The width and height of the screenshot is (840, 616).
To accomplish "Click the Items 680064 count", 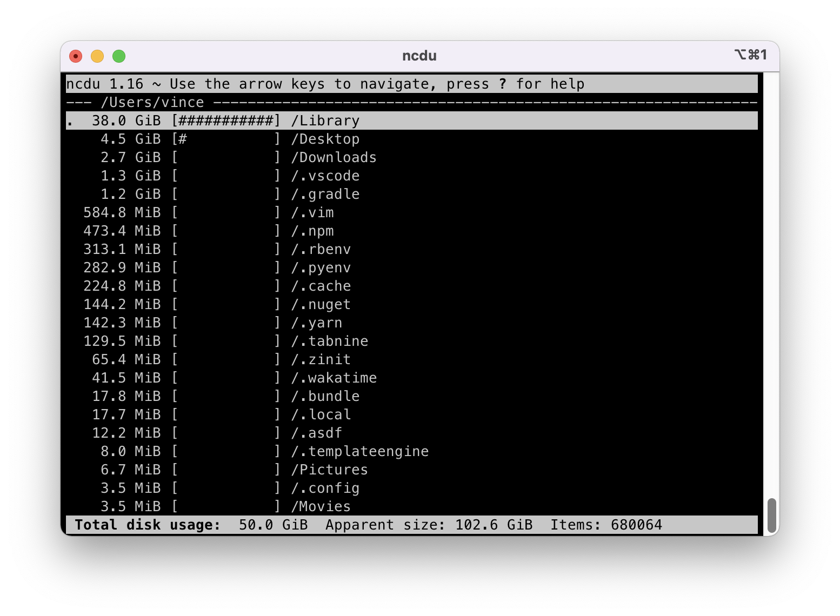I will [x=606, y=525].
